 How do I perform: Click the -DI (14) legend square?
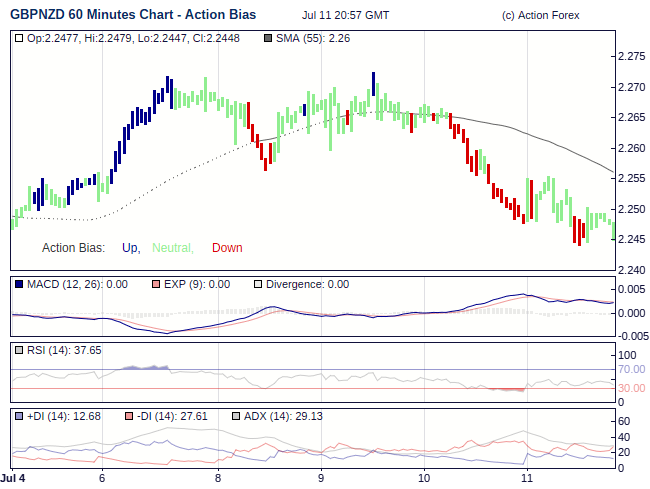pyautogui.click(x=128, y=416)
